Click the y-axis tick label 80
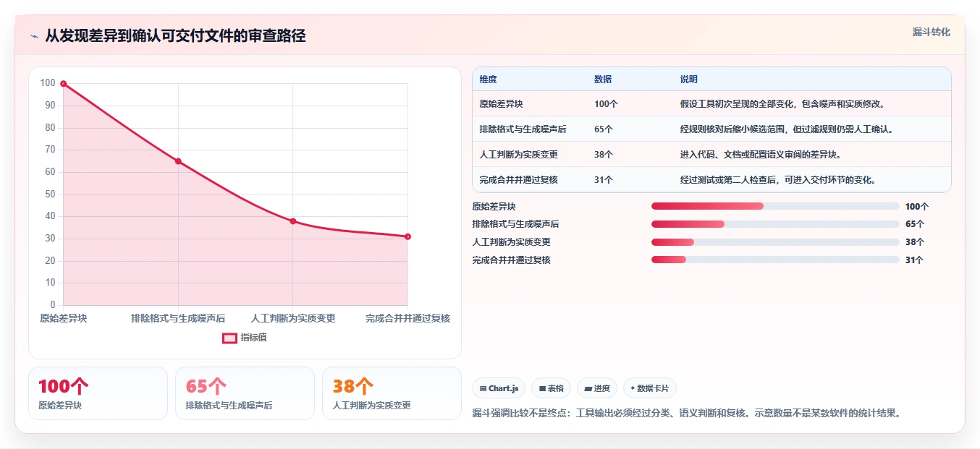Viewport: 980px width, 449px height. (x=48, y=128)
